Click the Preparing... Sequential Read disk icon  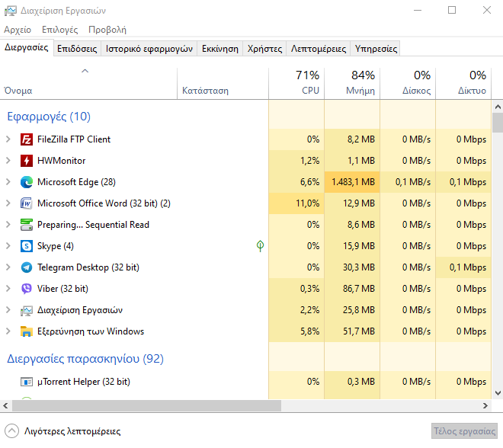click(x=27, y=225)
